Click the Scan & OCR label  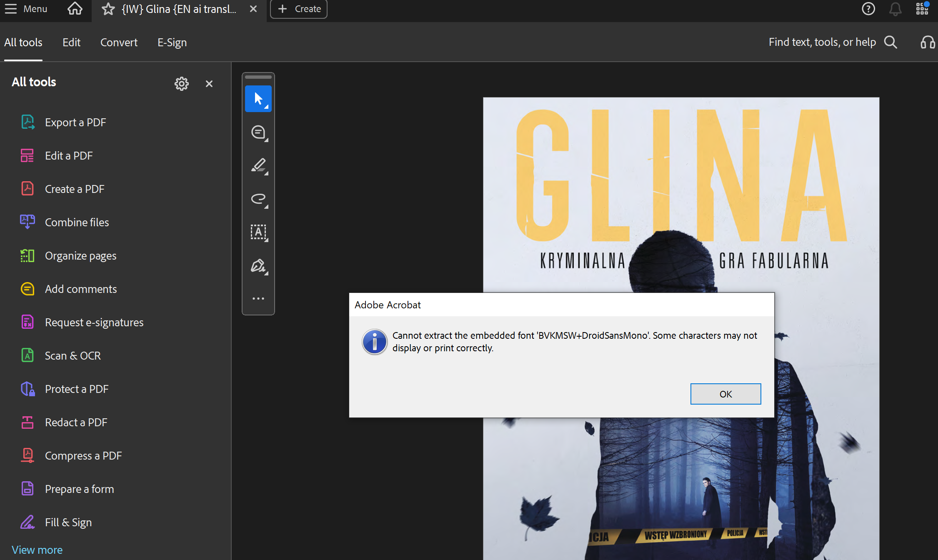click(x=73, y=355)
